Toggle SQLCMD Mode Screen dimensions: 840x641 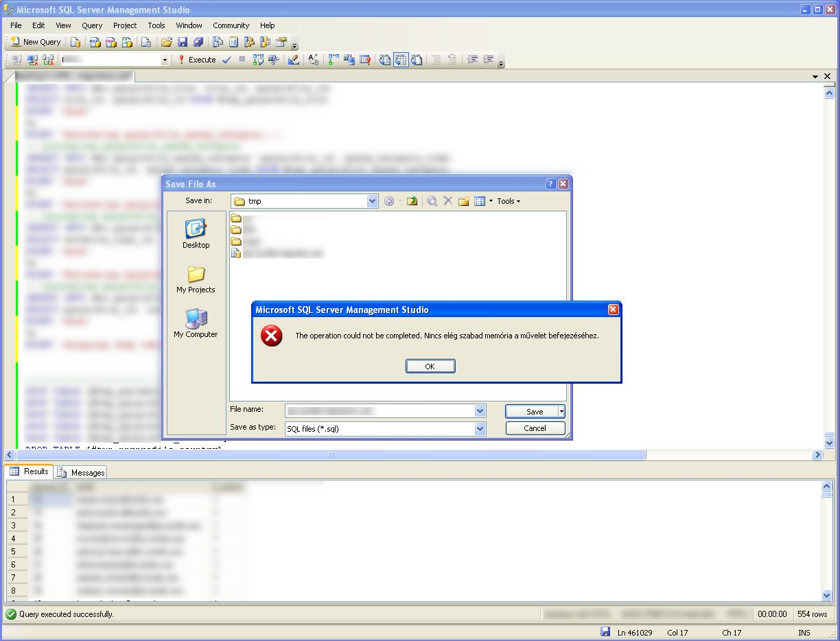tap(365, 60)
